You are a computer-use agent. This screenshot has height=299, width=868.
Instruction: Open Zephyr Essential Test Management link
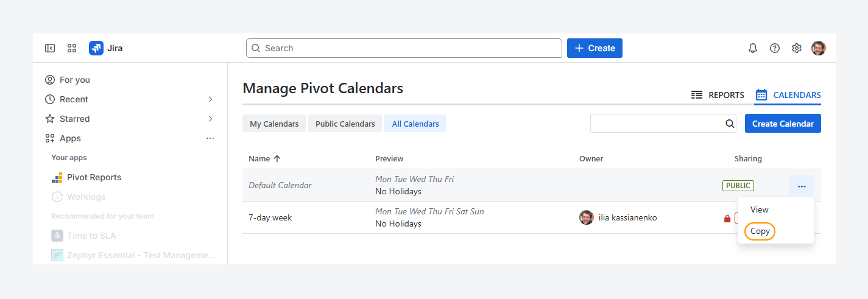[x=141, y=255]
